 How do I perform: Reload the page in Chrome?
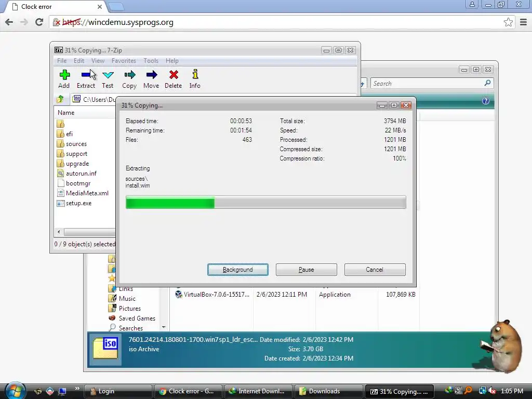point(39,22)
